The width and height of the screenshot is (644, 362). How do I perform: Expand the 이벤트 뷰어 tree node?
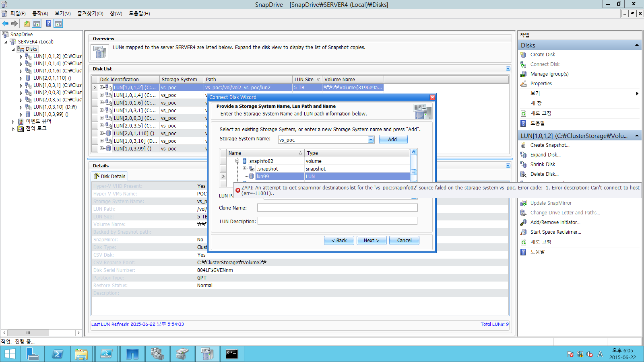pyautogui.click(x=13, y=121)
